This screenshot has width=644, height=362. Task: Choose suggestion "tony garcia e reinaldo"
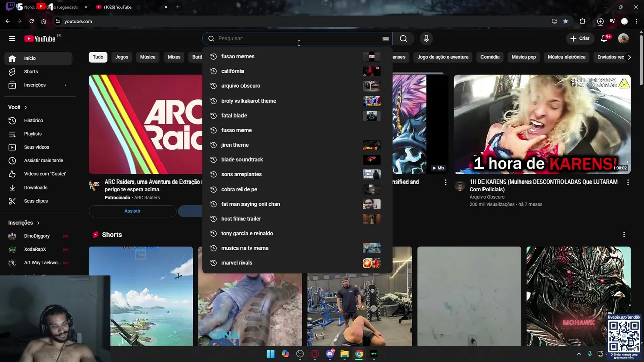pos(297,233)
